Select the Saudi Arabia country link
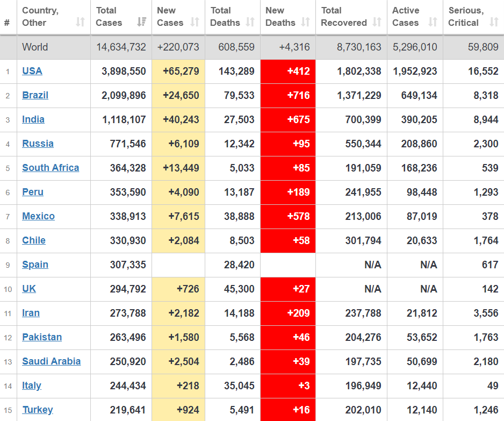Viewport: 504px width, 421px height. (52, 361)
